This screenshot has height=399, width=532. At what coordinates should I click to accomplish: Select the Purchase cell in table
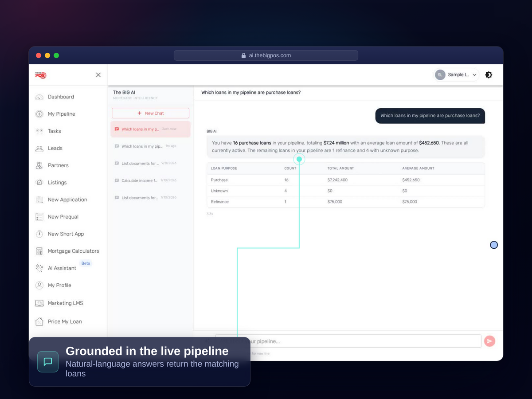coord(219,180)
